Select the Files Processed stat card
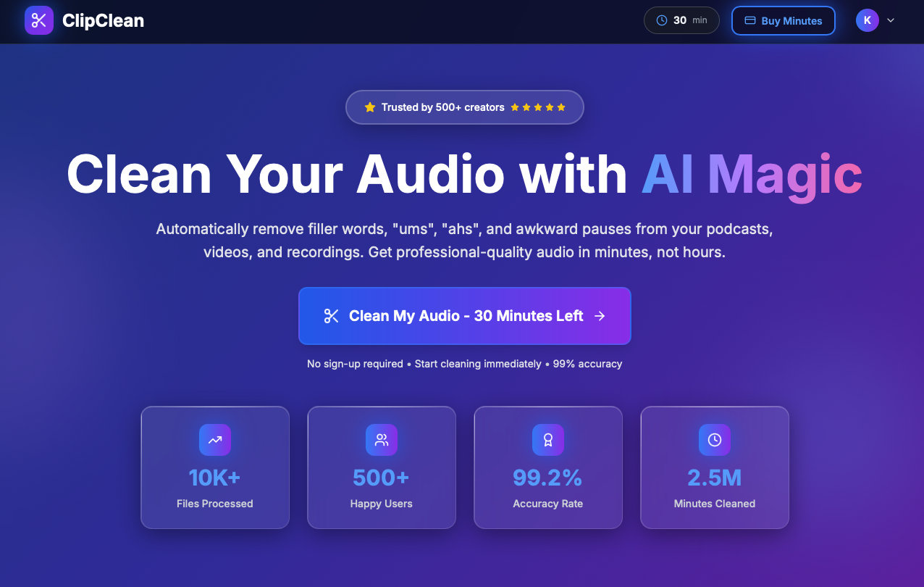924x587 pixels. [x=215, y=467]
